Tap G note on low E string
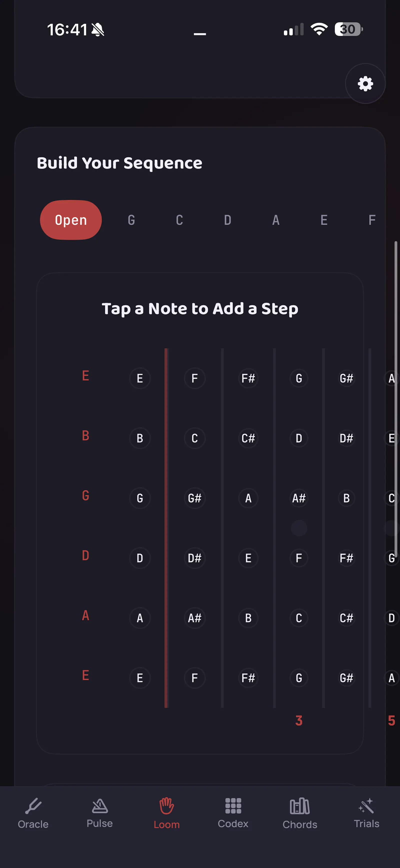 (299, 678)
